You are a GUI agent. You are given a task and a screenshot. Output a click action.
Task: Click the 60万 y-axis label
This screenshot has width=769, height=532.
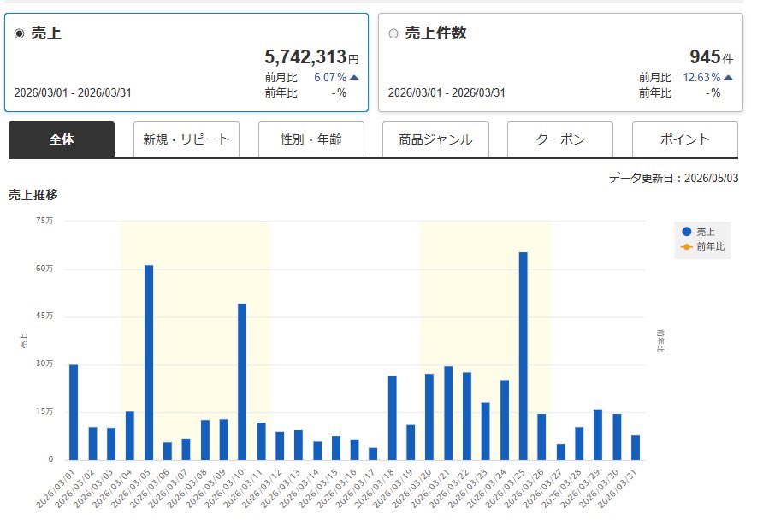[x=44, y=269]
